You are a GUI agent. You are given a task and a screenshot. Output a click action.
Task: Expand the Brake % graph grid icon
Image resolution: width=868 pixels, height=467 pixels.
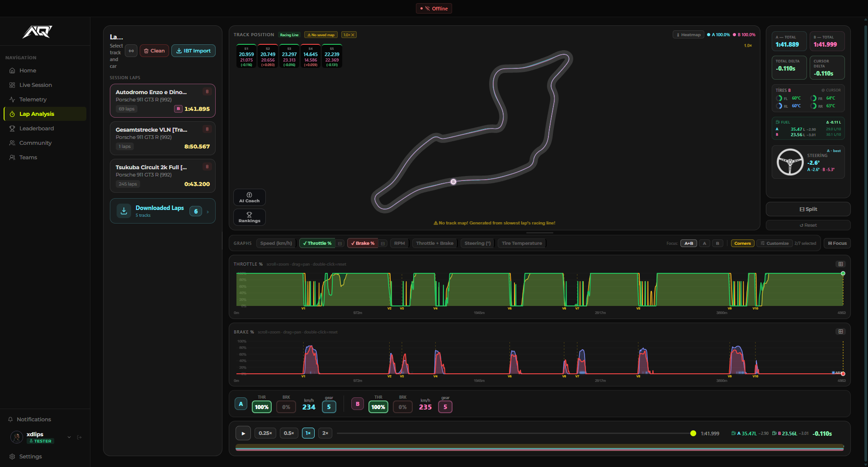point(841,332)
